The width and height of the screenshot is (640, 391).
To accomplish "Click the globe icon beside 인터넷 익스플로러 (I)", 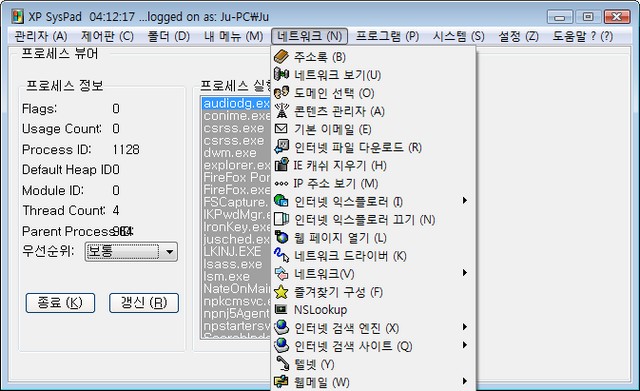I will click(281, 201).
